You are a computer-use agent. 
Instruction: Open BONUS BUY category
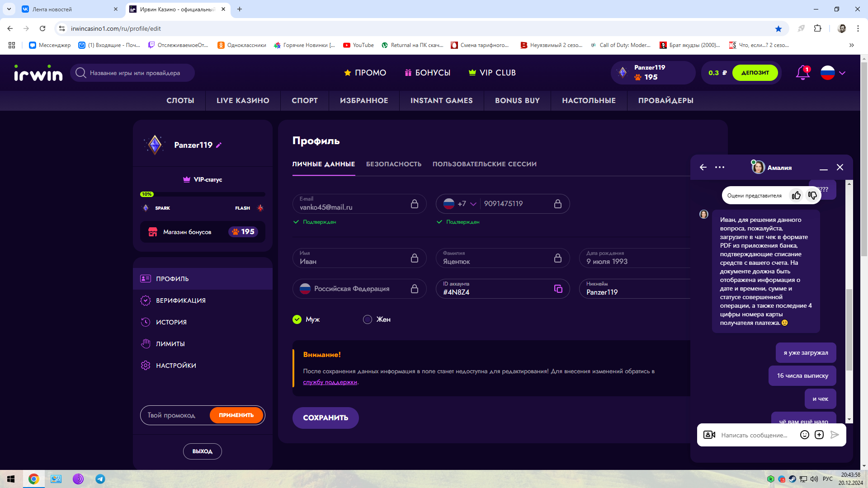tap(517, 100)
